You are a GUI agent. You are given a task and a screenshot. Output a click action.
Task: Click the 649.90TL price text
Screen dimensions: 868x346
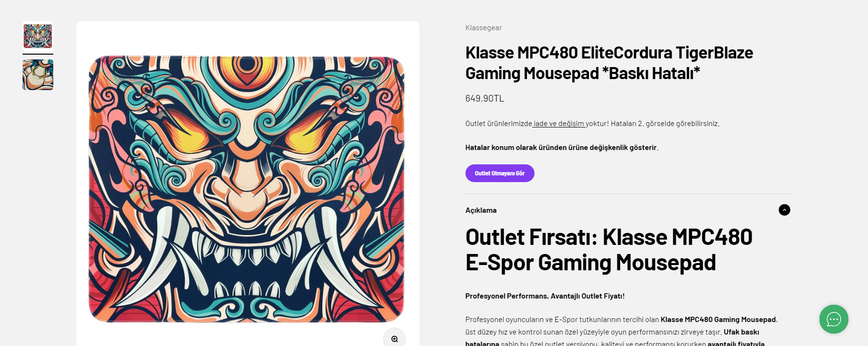point(485,98)
